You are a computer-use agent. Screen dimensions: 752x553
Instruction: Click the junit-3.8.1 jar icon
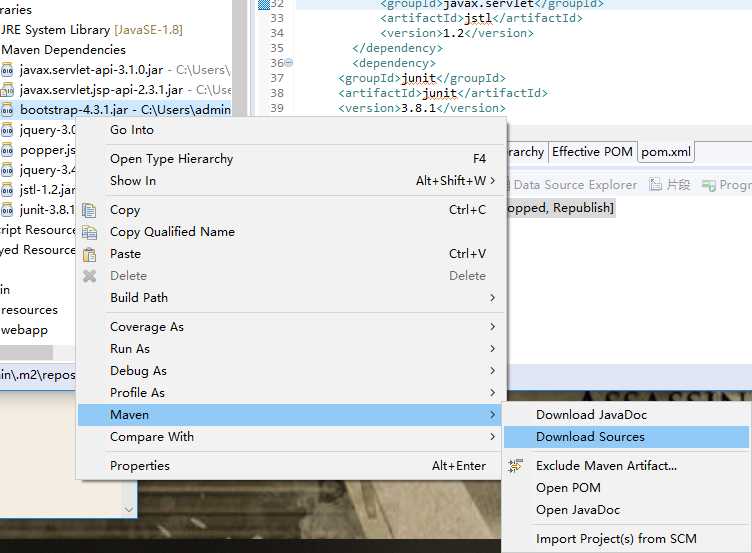7,210
